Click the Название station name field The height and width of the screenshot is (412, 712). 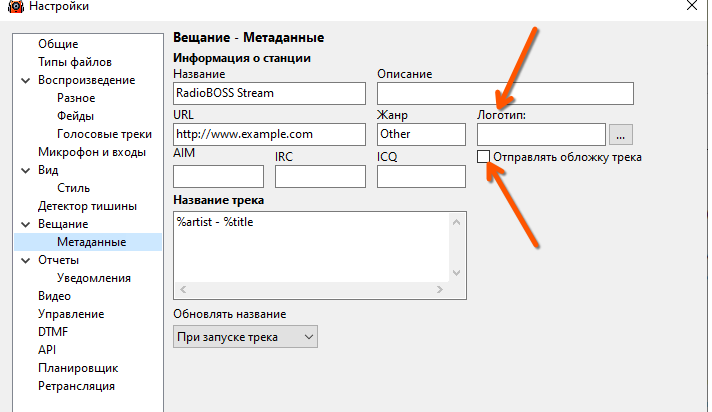pyautogui.click(x=270, y=93)
